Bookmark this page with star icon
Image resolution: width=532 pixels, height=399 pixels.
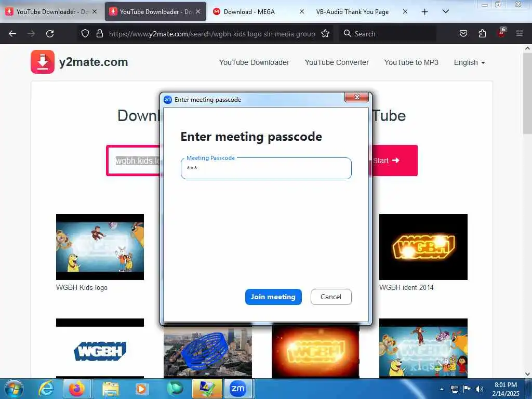(325, 34)
